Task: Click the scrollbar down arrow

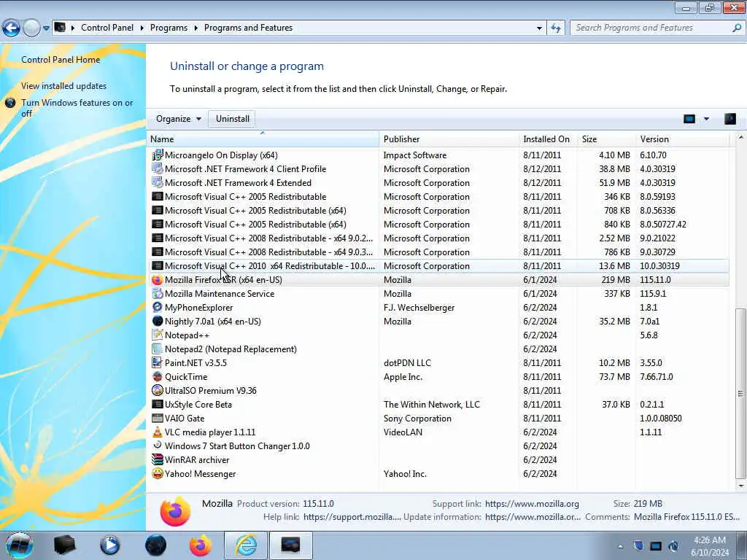Action: (x=740, y=486)
